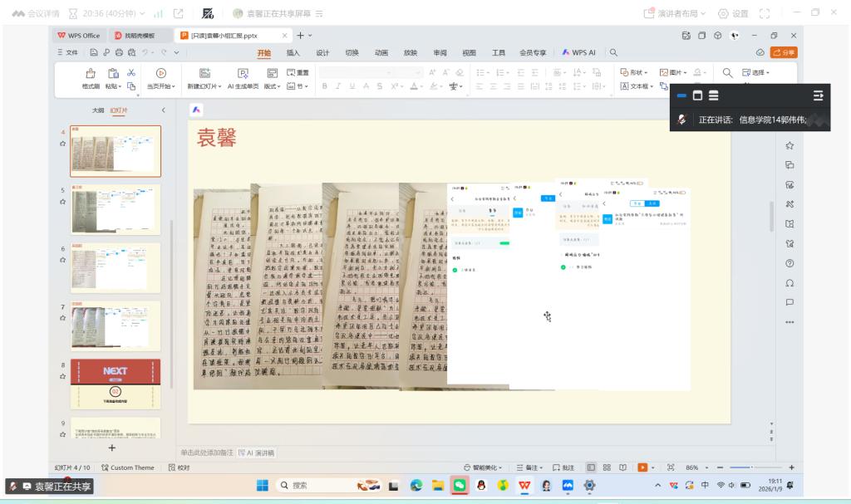Screen dimensions: 851x504
Task: Open the Shapes (形状) dropdown
Action: point(637,72)
